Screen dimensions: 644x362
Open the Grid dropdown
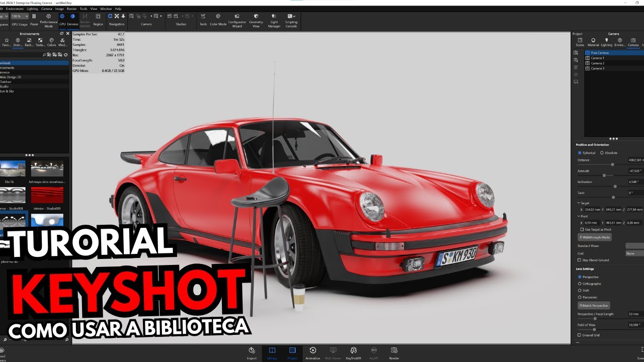click(634, 253)
